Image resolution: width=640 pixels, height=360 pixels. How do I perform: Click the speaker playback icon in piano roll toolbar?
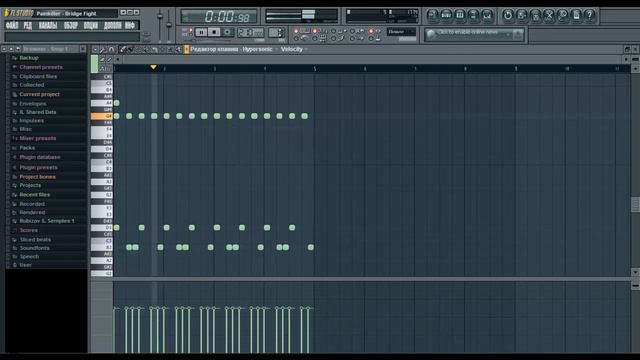click(178, 49)
